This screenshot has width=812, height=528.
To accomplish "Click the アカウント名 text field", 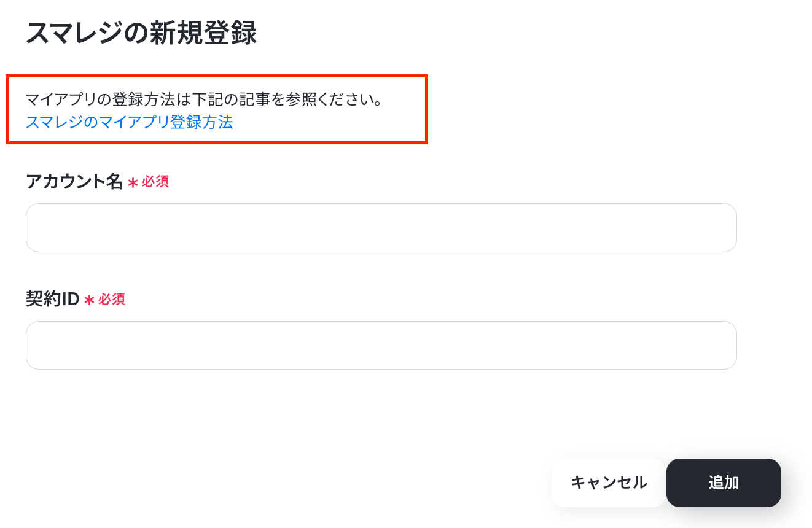I will [381, 228].
